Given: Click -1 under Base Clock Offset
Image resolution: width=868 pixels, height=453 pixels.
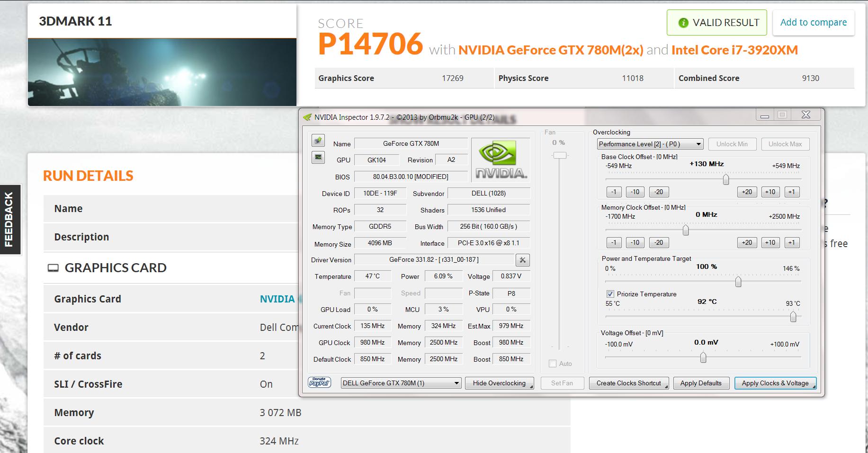Looking at the screenshot, I should click(614, 192).
